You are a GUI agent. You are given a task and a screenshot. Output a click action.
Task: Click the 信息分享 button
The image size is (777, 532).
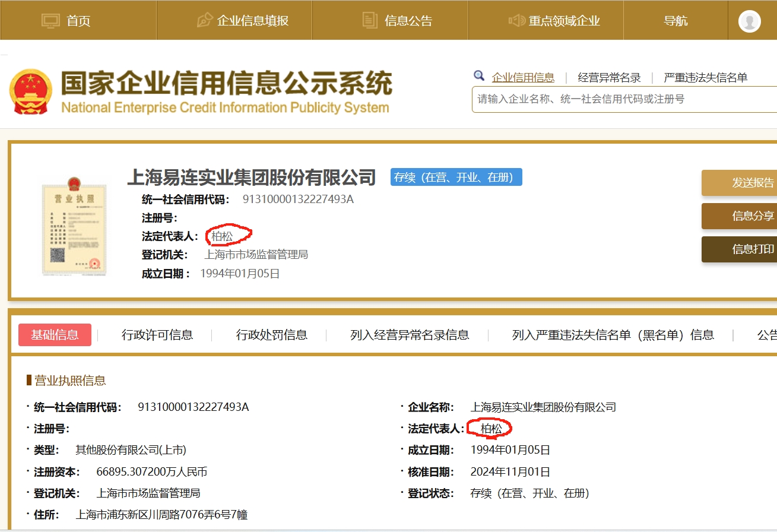click(x=740, y=216)
